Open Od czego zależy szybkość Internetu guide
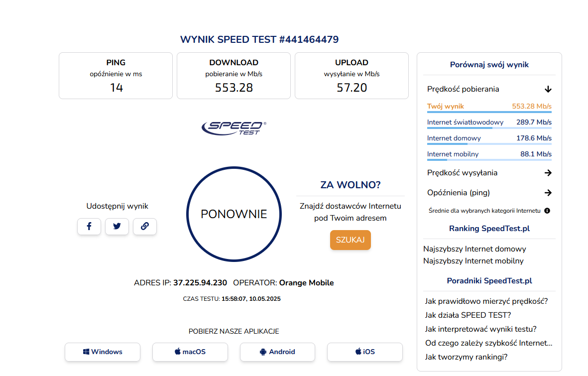This screenshot has height=376, width=588. click(488, 343)
